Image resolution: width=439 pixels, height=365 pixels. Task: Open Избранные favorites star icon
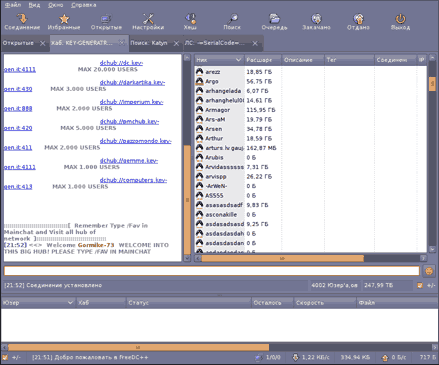pyautogui.click(x=64, y=19)
